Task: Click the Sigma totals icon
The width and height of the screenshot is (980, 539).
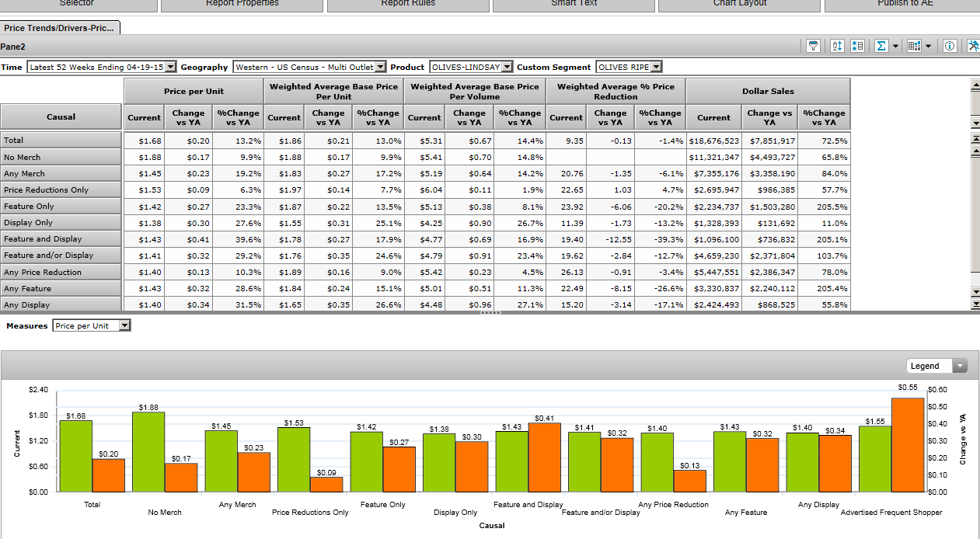Action: click(881, 47)
